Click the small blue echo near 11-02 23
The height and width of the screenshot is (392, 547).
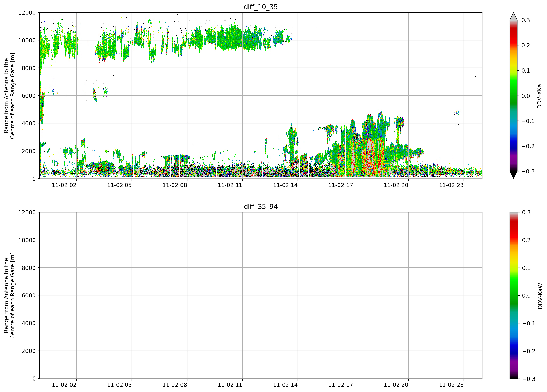[x=458, y=112]
